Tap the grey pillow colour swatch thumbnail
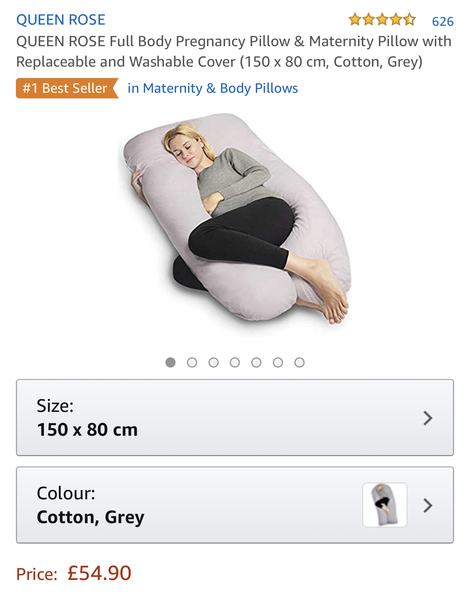 click(385, 505)
